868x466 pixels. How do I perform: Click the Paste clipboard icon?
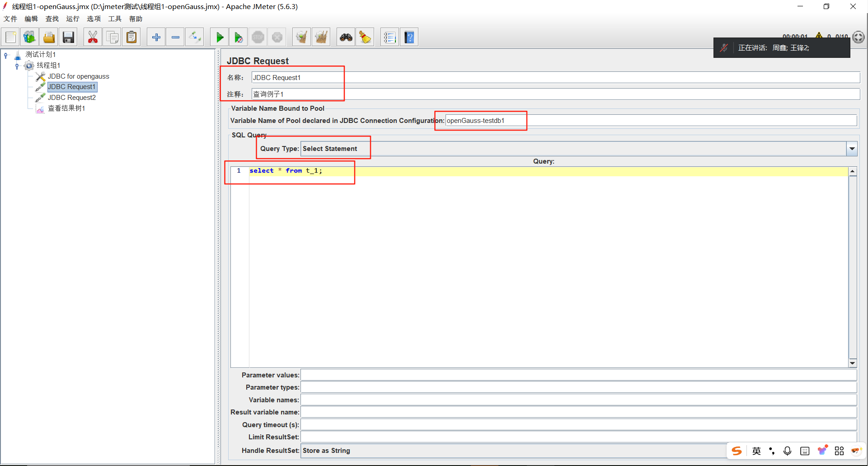(x=131, y=37)
